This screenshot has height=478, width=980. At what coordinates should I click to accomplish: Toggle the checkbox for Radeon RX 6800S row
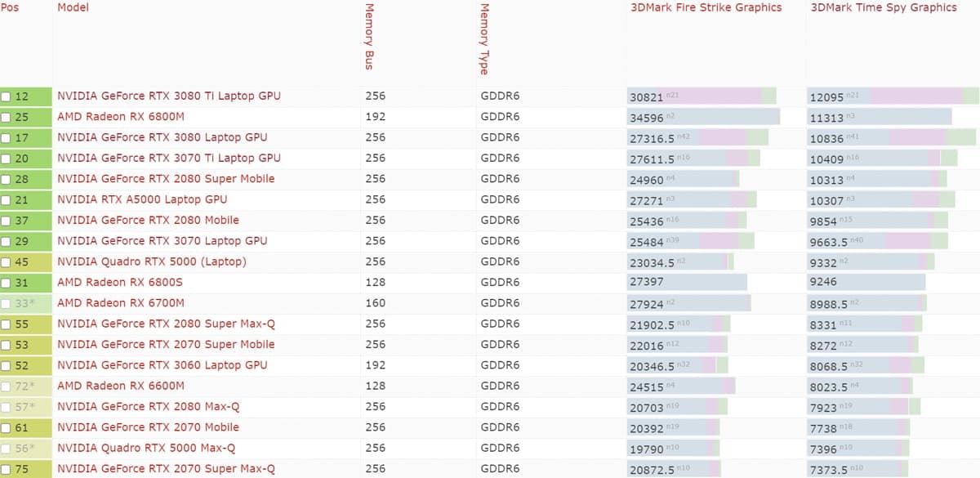7,283
